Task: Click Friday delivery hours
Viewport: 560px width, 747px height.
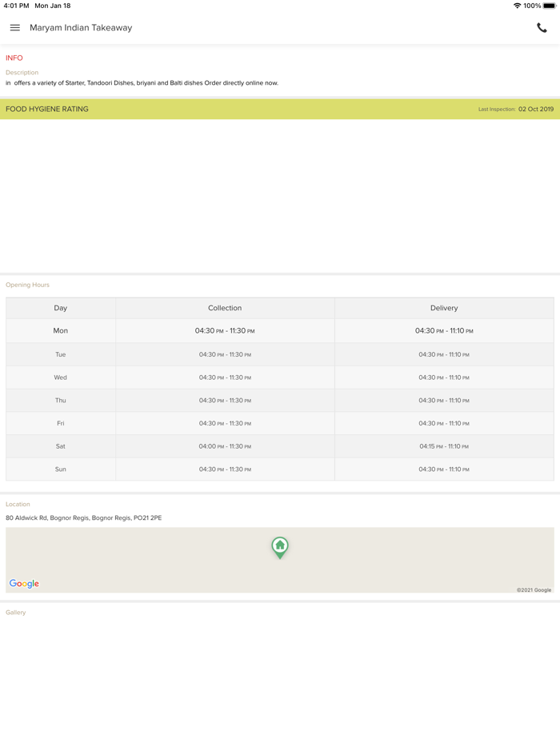Action: tap(444, 423)
